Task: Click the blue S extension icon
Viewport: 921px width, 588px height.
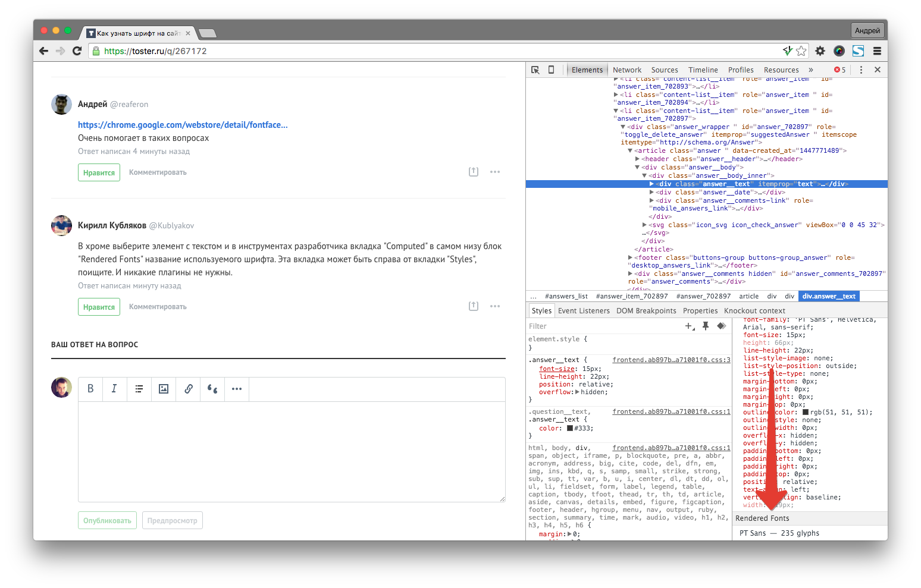Action: pos(858,51)
